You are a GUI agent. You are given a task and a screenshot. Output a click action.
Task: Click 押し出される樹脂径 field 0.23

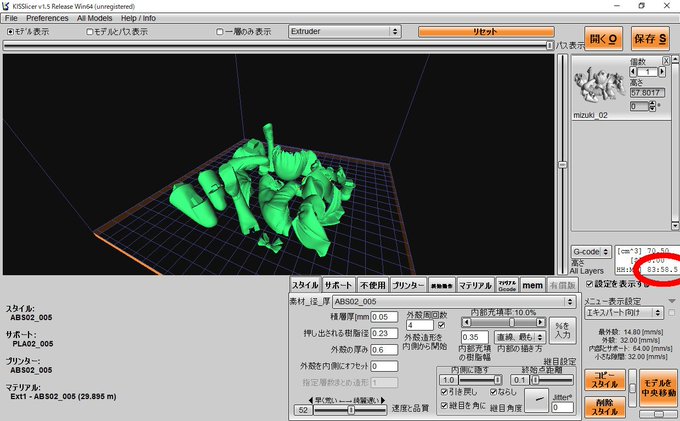pos(384,333)
